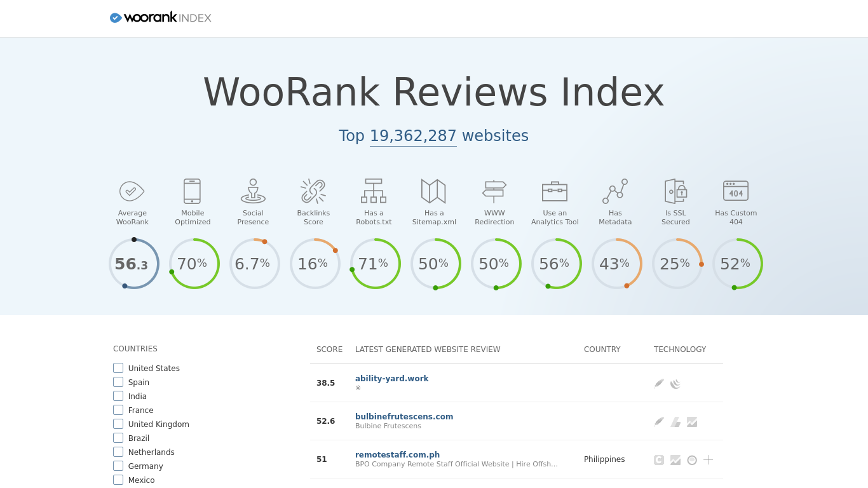The width and height of the screenshot is (868, 488).
Task: Select the Social Presence icon
Action: 253,191
